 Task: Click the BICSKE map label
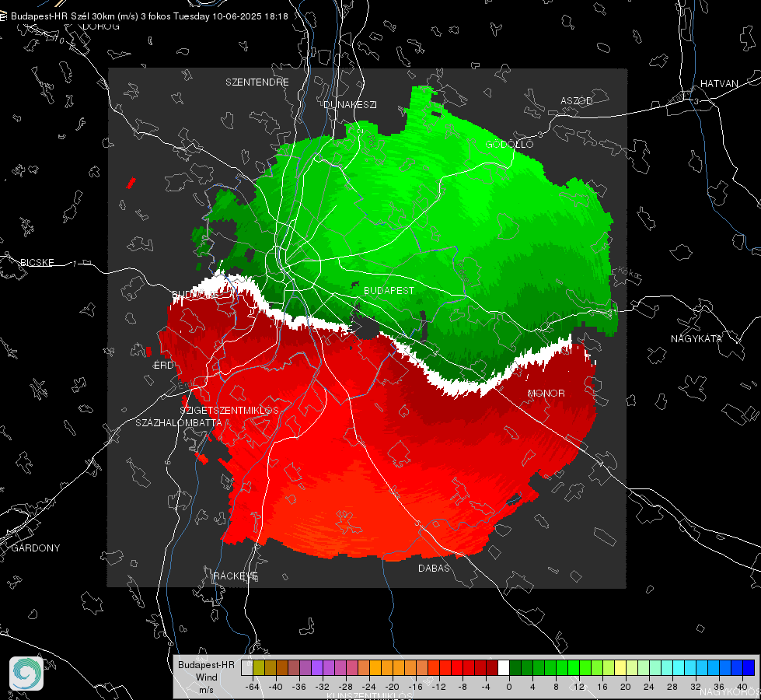tap(37, 262)
